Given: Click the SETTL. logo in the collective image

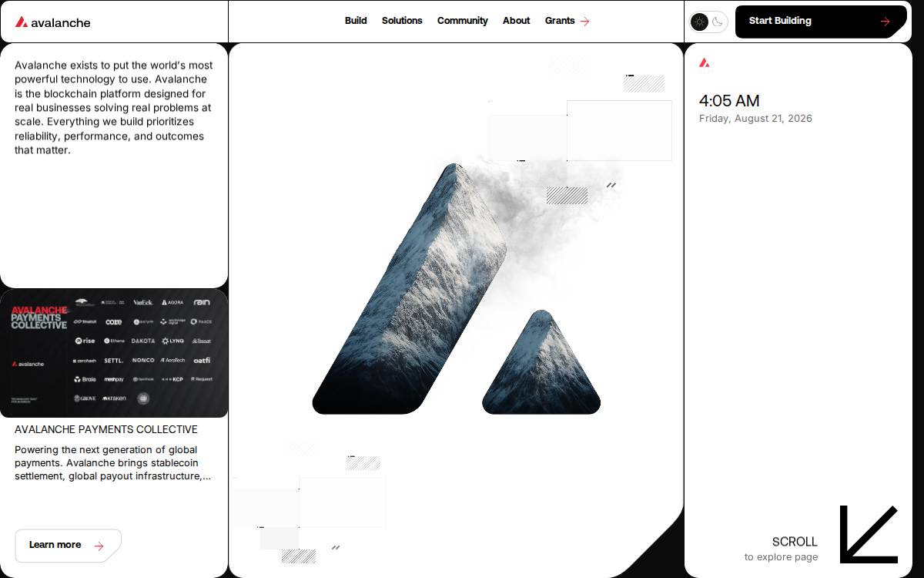Looking at the screenshot, I should [x=114, y=360].
